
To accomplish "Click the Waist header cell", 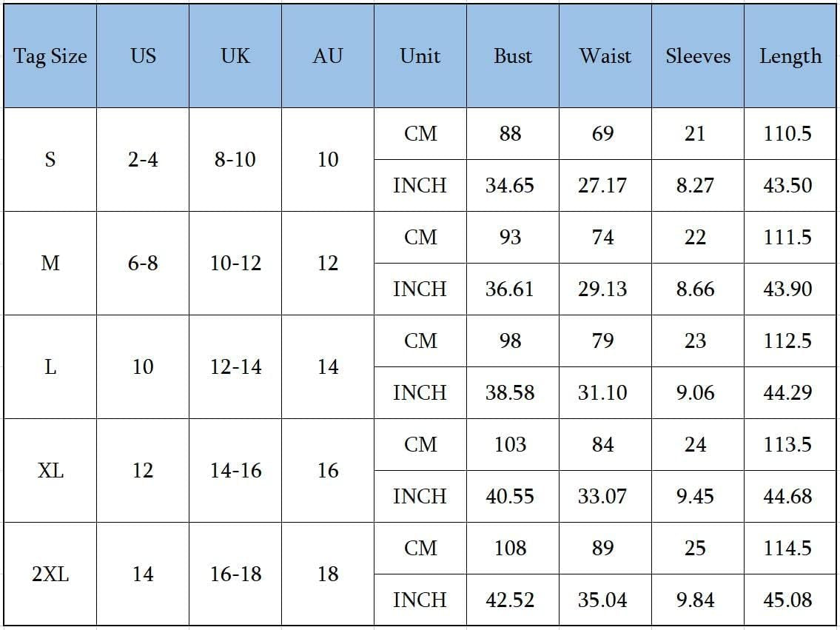I will 605,56.
